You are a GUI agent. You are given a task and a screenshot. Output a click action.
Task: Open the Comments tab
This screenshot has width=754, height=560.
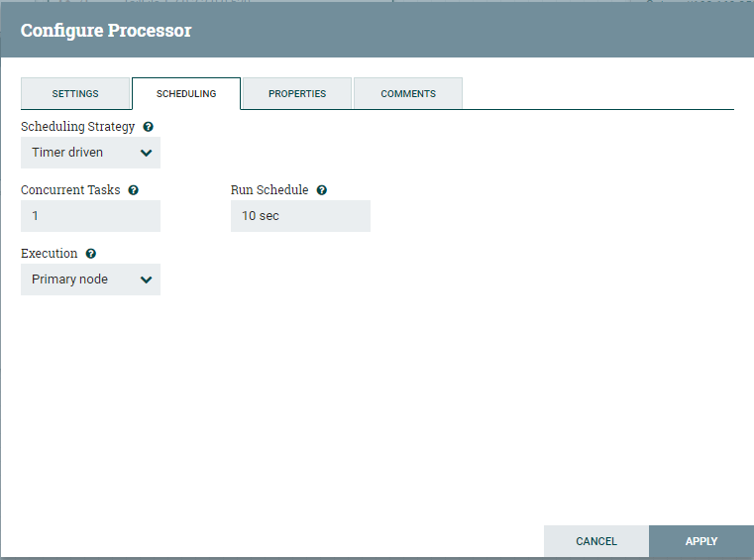(x=408, y=93)
